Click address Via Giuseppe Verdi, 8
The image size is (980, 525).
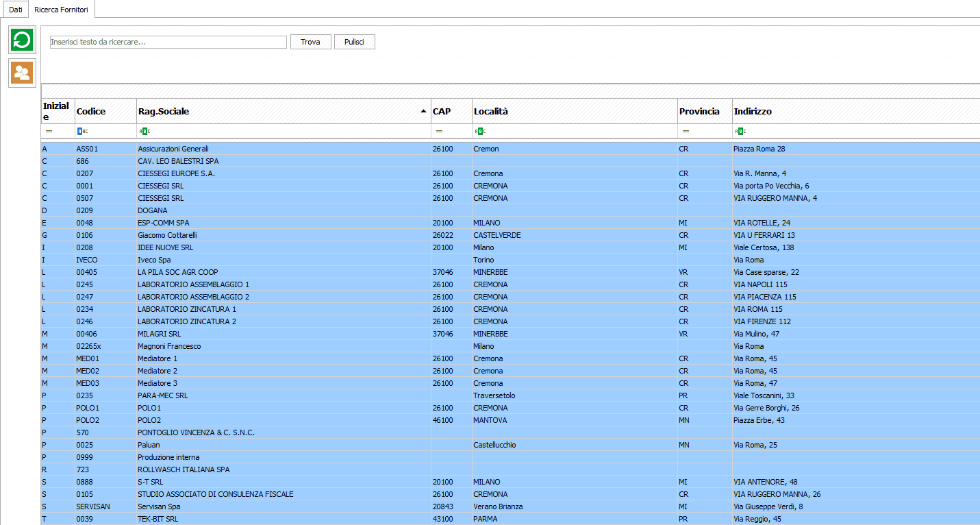pyautogui.click(x=856, y=506)
